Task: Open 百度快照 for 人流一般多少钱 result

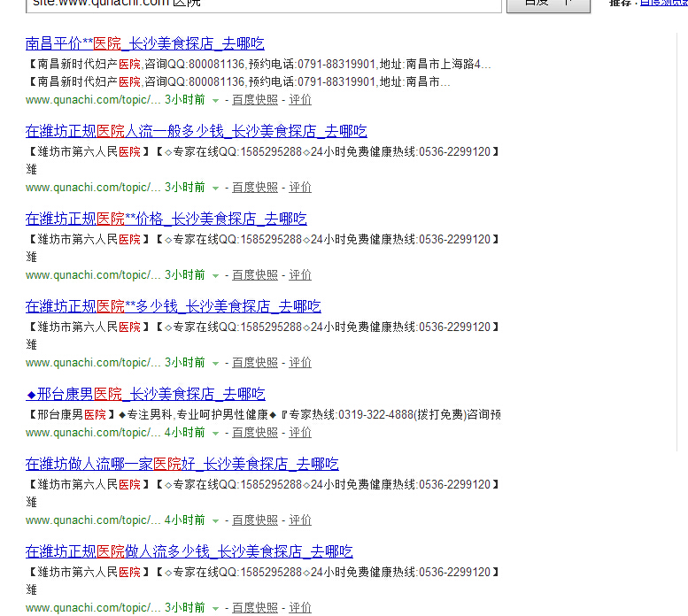Action: (255, 188)
